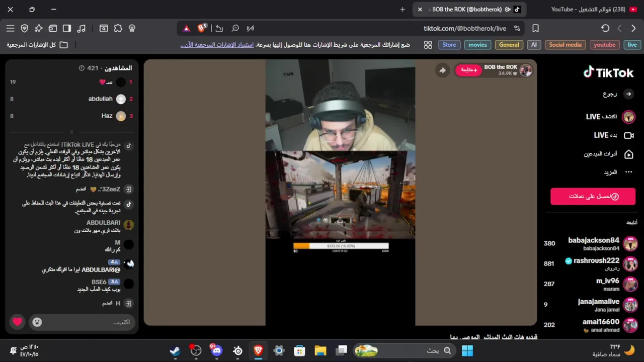Open Brave VPN shield icon in toolbar
The image size is (644, 362).
(25, 28)
